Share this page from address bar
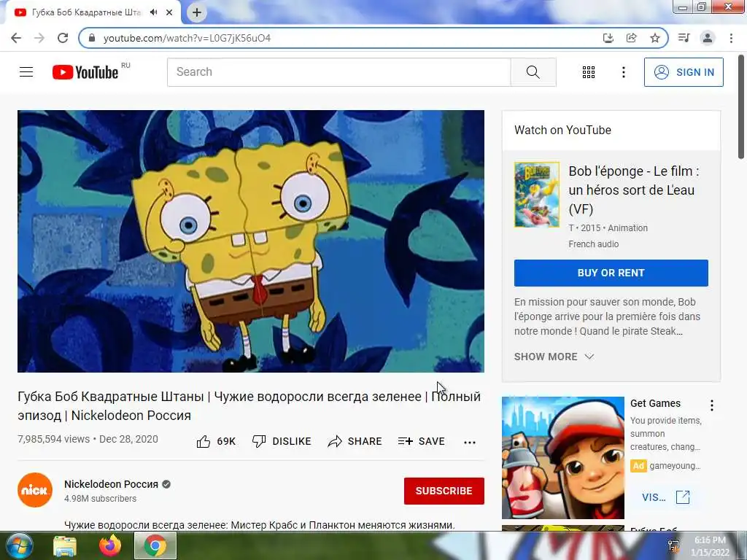This screenshot has width=747, height=560. point(631,38)
